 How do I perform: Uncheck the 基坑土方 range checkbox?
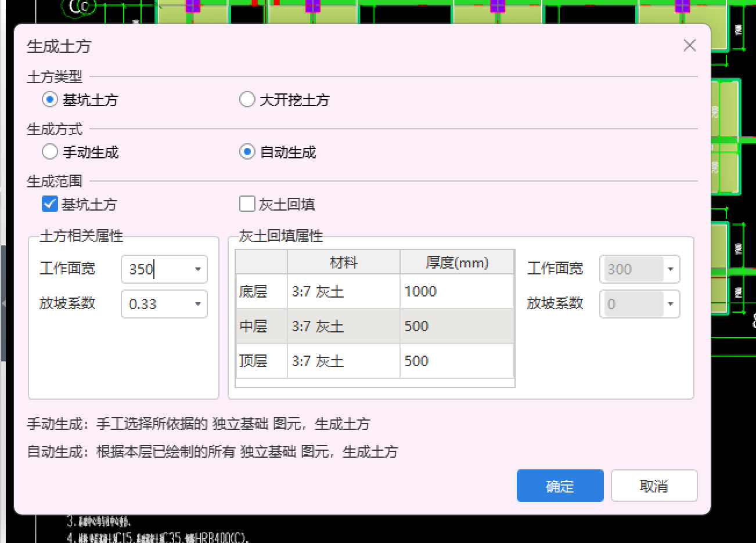point(50,204)
